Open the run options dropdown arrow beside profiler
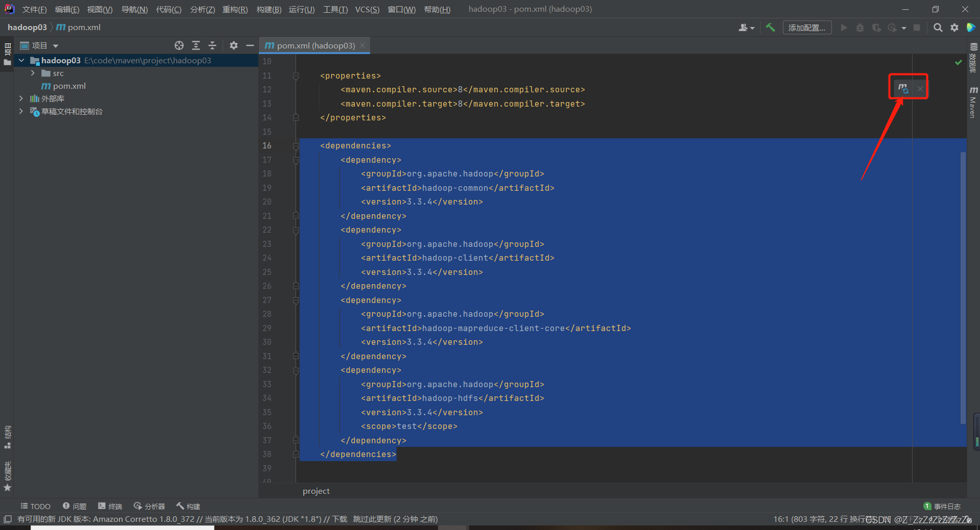Image resolution: width=980 pixels, height=530 pixels. click(x=904, y=28)
